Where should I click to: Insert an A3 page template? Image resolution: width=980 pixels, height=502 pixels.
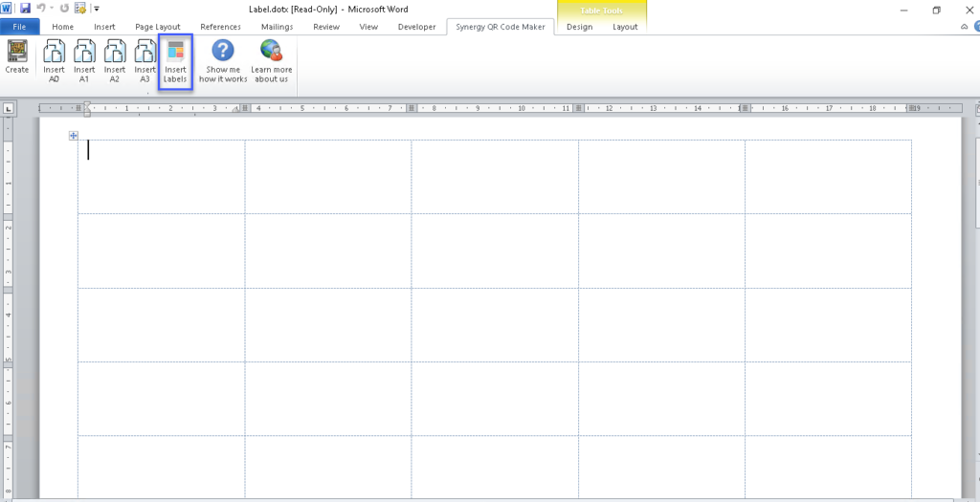point(145,61)
